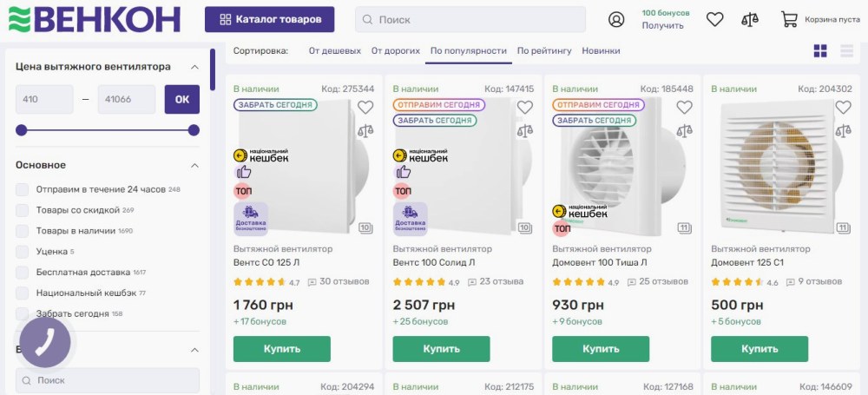
Task: Open the 'Каталог товаров' menu
Action: point(269,19)
